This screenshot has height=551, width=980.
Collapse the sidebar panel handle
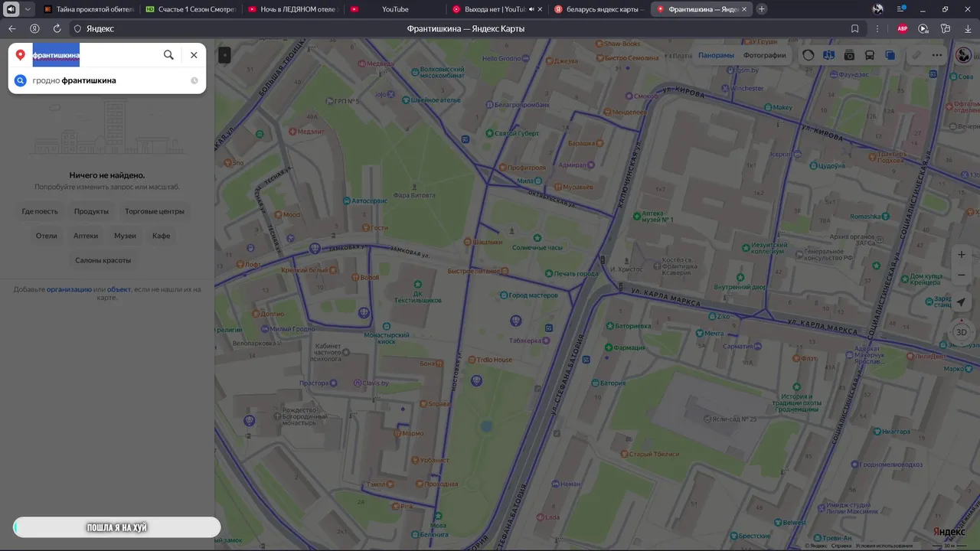click(x=224, y=55)
